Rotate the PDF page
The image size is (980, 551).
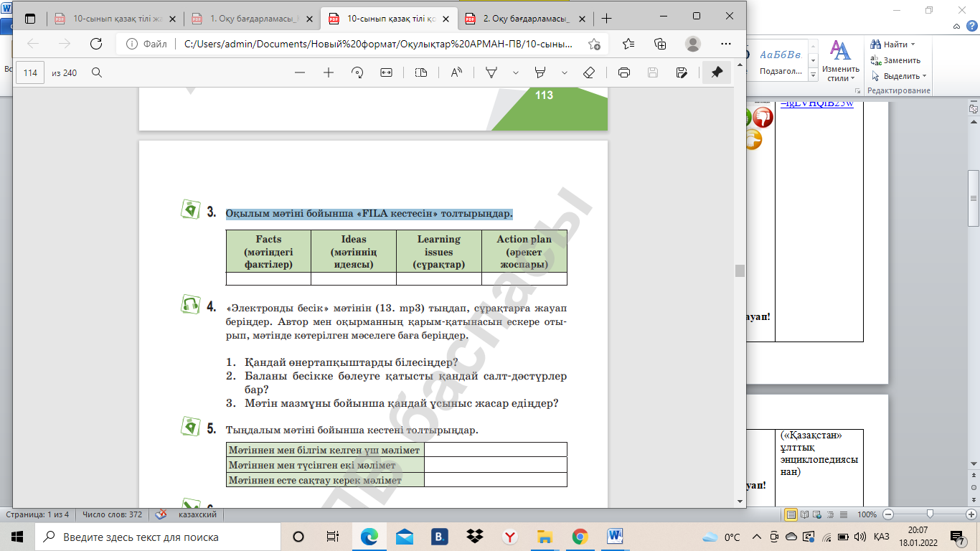357,72
